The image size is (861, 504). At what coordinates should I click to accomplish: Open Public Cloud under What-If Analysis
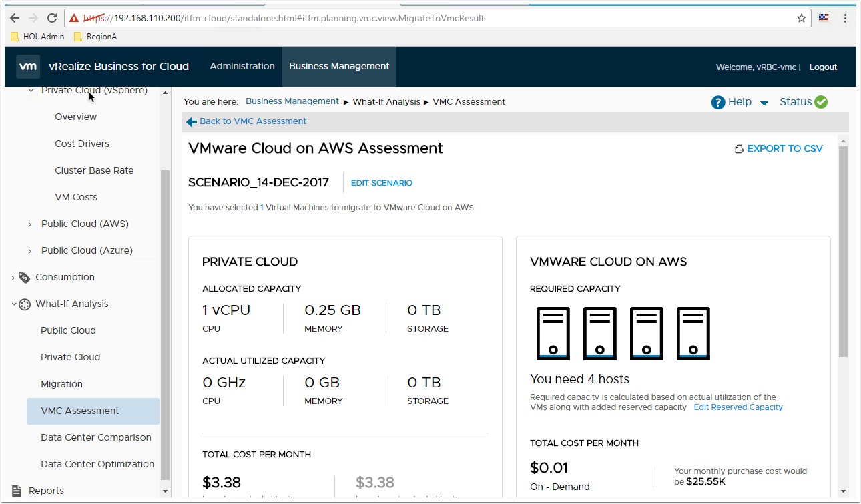[x=68, y=330]
